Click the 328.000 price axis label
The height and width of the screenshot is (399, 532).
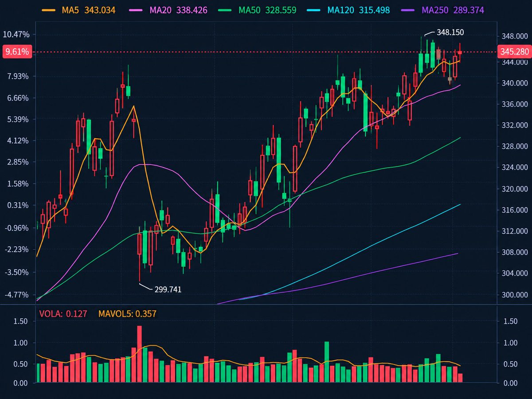[515, 147]
